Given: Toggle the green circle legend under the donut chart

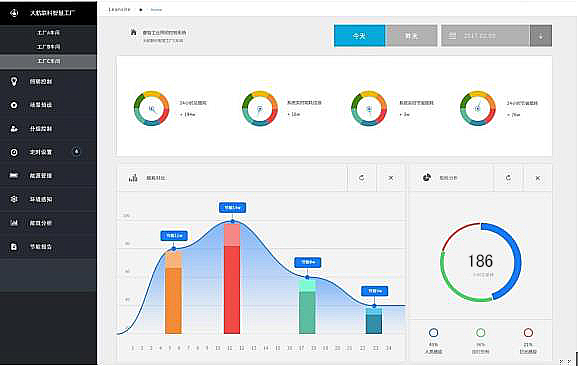Looking at the screenshot, I should point(481,333).
